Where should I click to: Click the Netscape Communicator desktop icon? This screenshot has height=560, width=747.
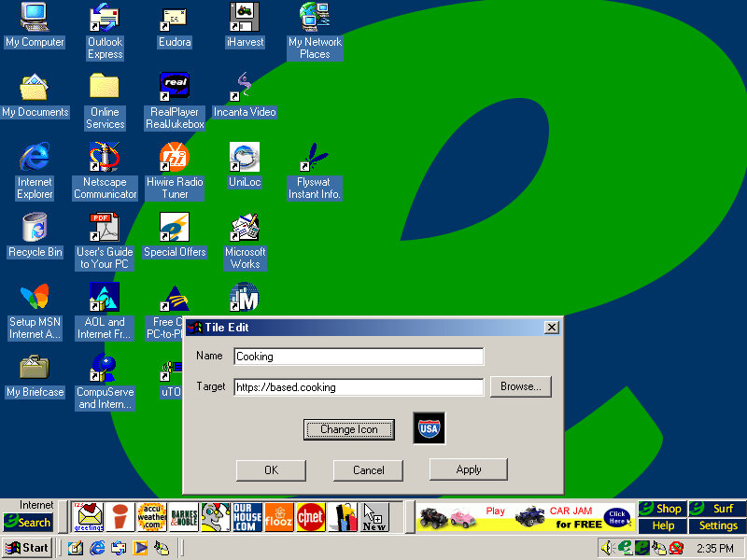coord(105,171)
